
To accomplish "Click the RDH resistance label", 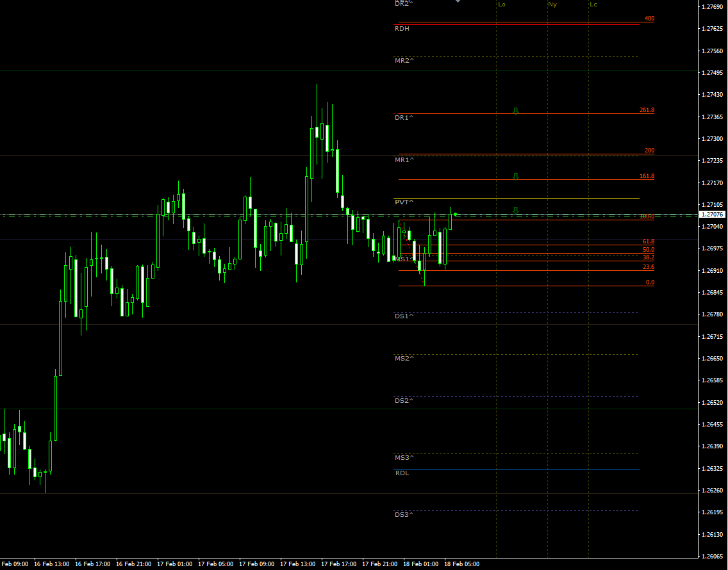I will (401, 28).
